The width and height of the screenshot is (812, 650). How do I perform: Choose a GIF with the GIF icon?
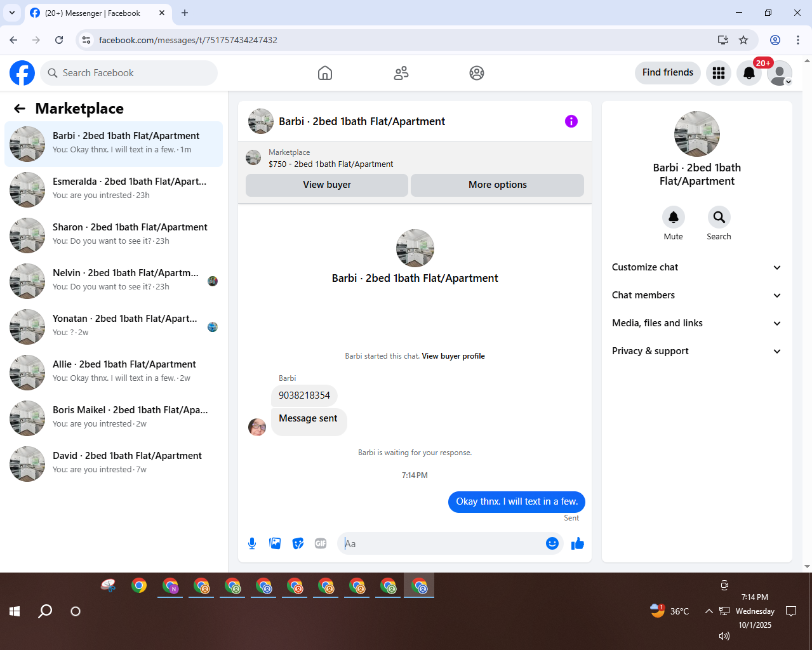tap(321, 543)
